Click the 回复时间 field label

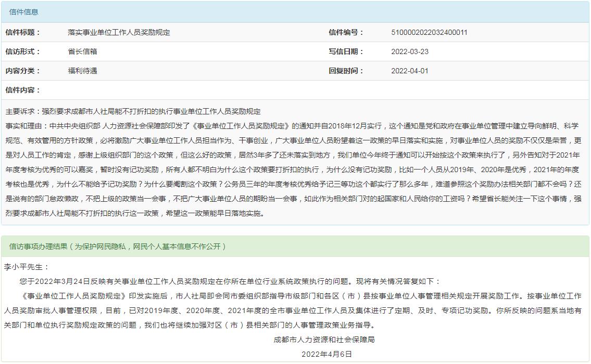346,71
